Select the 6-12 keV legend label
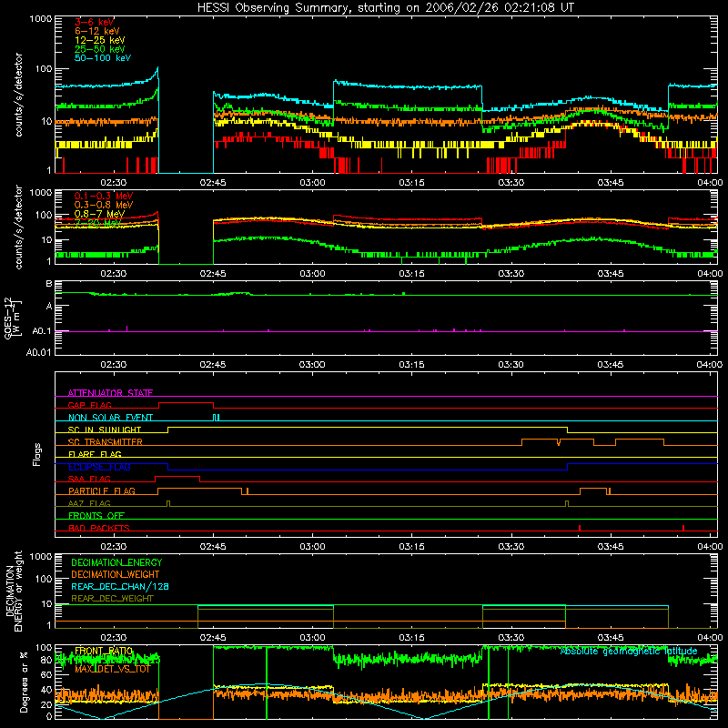Image resolution: width=728 pixels, height=728 pixels. [97, 31]
